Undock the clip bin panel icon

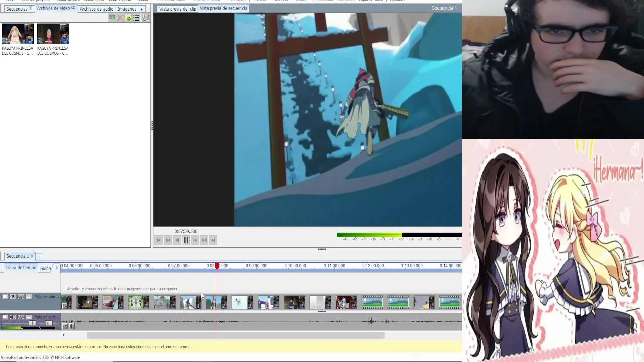146,18
